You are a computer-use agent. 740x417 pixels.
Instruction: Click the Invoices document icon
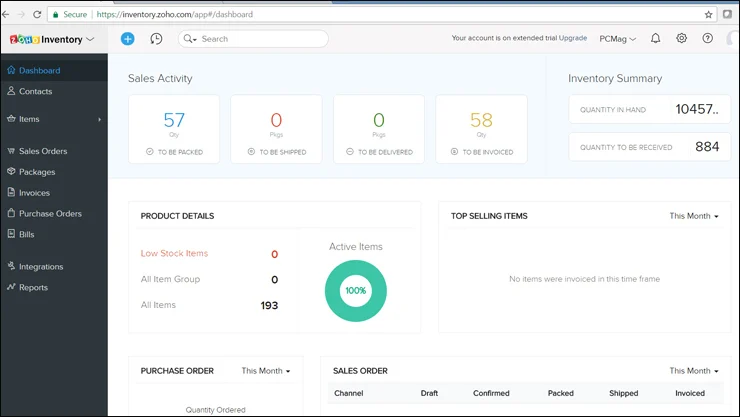[x=11, y=192]
